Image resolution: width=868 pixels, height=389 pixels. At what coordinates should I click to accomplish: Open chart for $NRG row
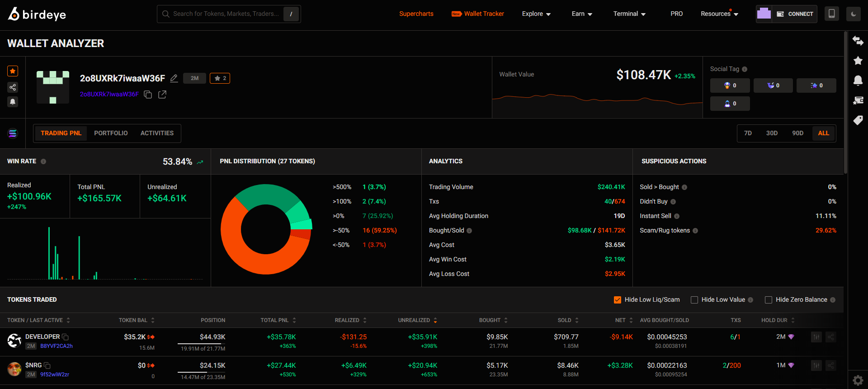(x=816, y=365)
